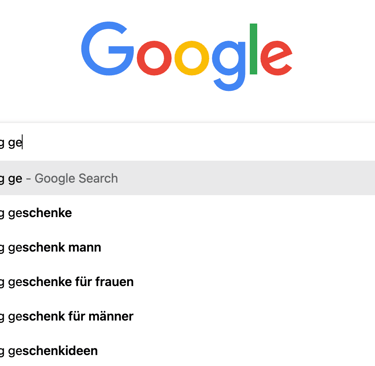375x366 pixels.
Task: Select suggestion "g geschenke für frauen"
Action: (x=187, y=282)
